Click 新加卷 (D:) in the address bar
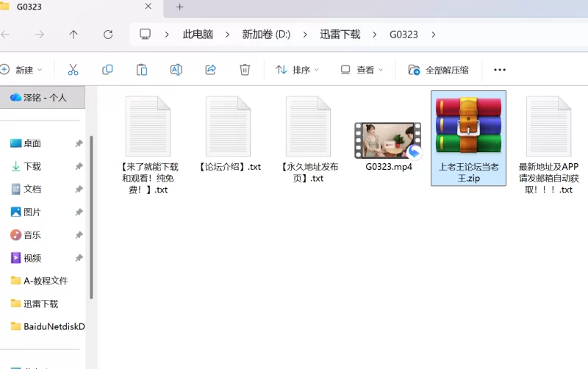The height and width of the screenshot is (369, 588). coord(266,35)
